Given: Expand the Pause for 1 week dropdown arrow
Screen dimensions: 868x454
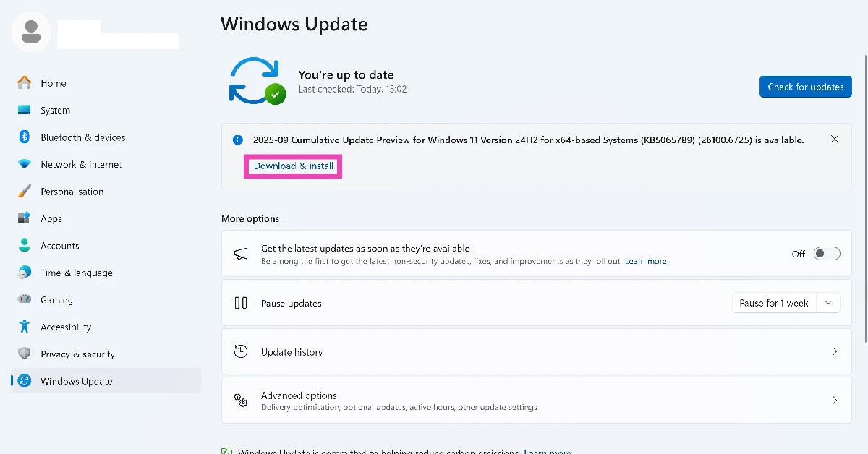Looking at the screenshot, I should tap(828, 303).
